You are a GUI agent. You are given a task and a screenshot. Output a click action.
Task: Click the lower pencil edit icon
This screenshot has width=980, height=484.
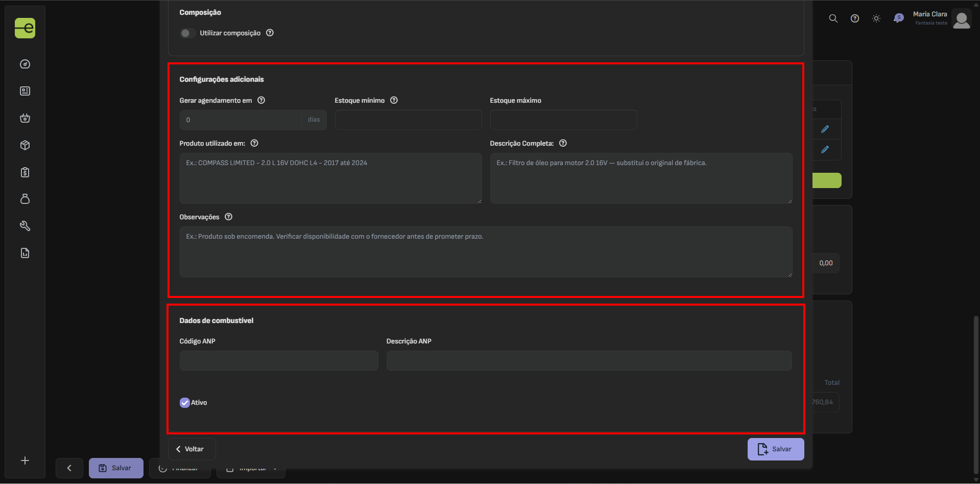point(825,150)
